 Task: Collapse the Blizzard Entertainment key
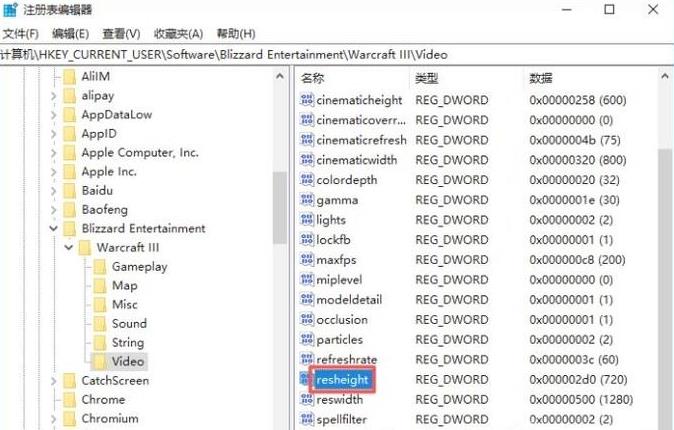point(54,228)
